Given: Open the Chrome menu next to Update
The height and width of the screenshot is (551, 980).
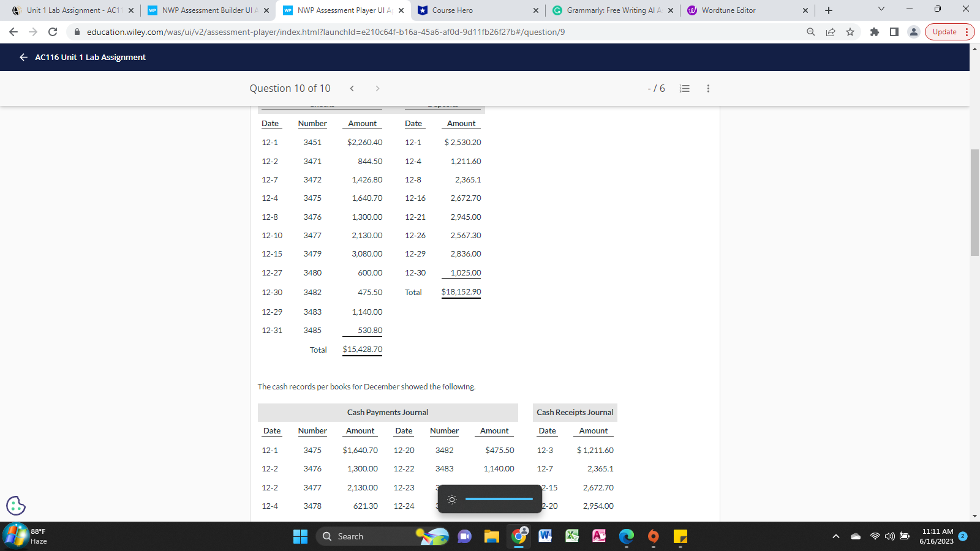Looking at the screenshot, I should pos(966,32).
